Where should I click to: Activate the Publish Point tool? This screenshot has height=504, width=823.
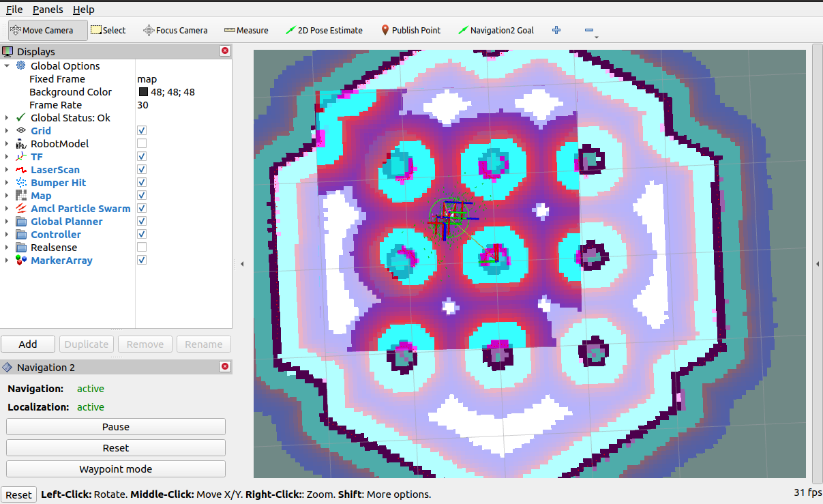[x=411, y=30]
